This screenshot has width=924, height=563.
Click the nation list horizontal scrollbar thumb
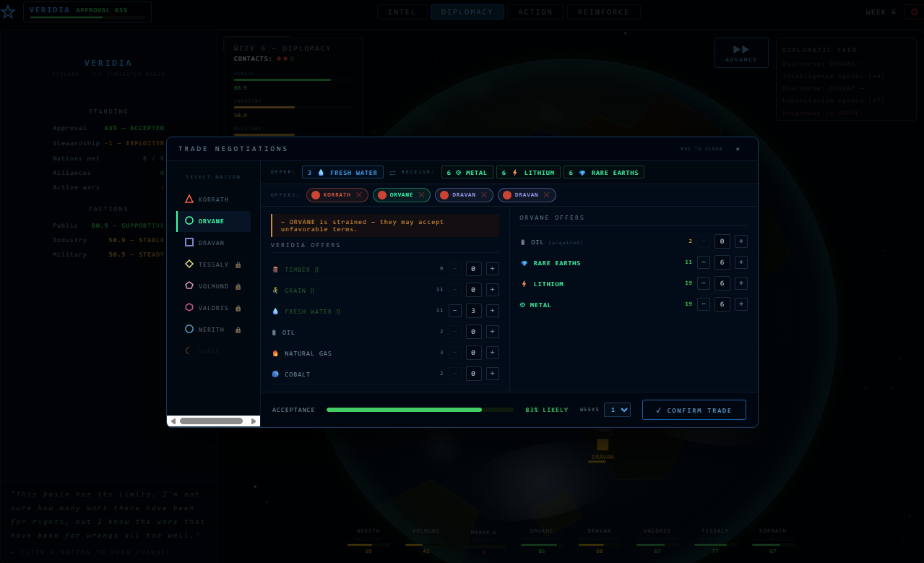coord(211,421)
